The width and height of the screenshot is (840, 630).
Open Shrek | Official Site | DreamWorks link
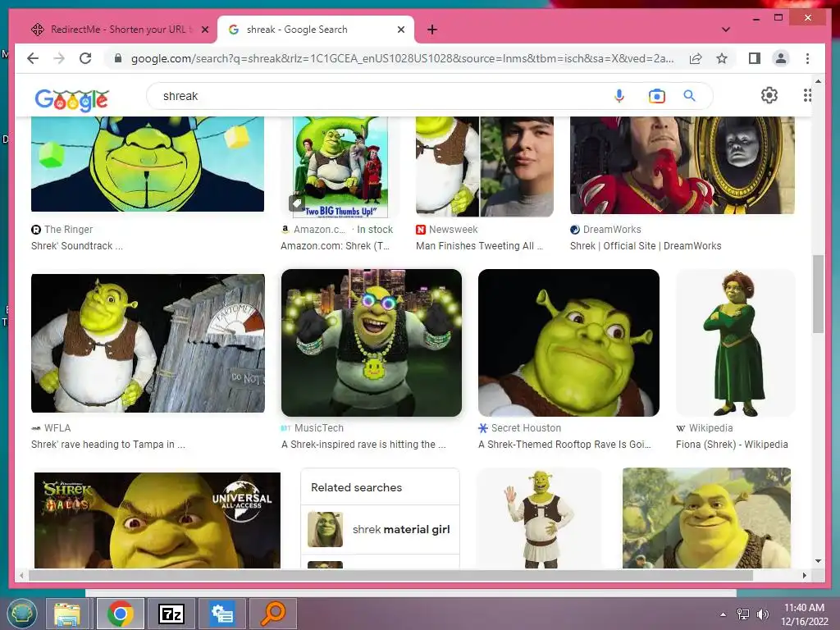[x=646, y=246]
